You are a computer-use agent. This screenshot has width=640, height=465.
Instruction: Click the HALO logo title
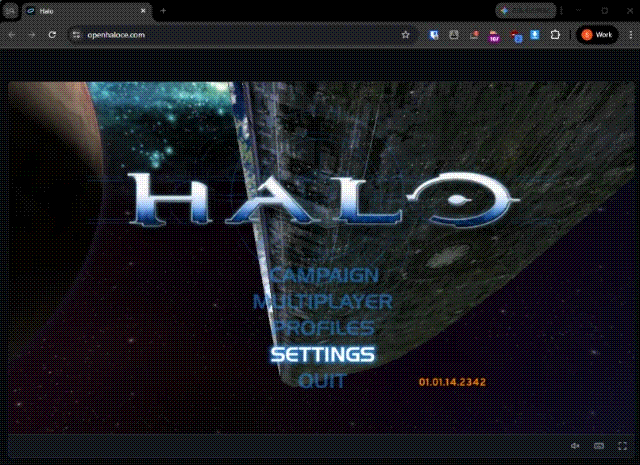pyautogui.click(x=322, y=199)
